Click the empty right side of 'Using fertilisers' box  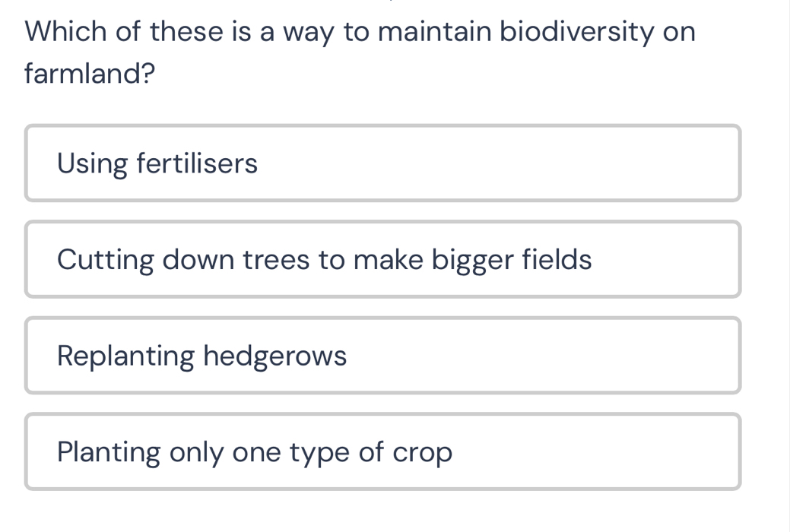pos(608,163)
